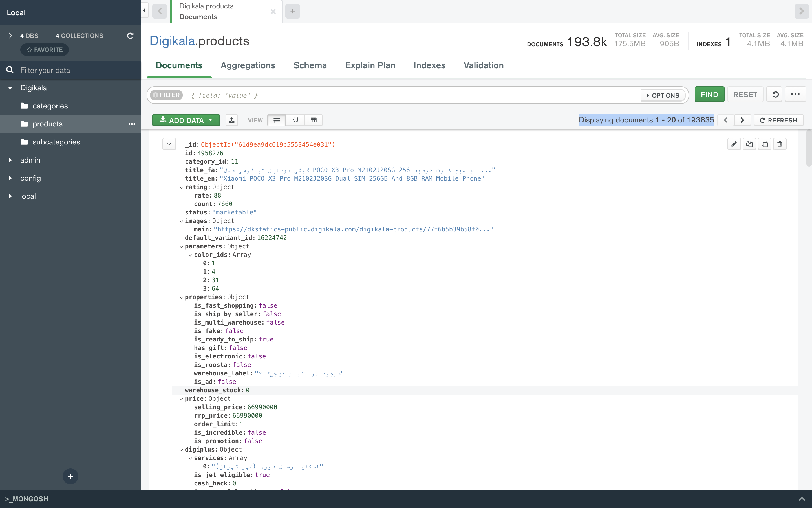
Task: Click RESET to clear the query
Action: 745,95
